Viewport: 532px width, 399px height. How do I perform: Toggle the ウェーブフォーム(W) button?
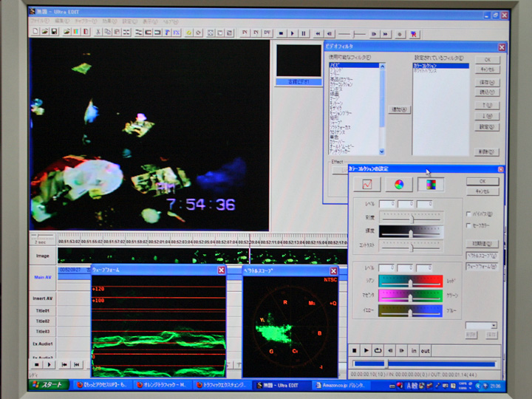(482, 267)
